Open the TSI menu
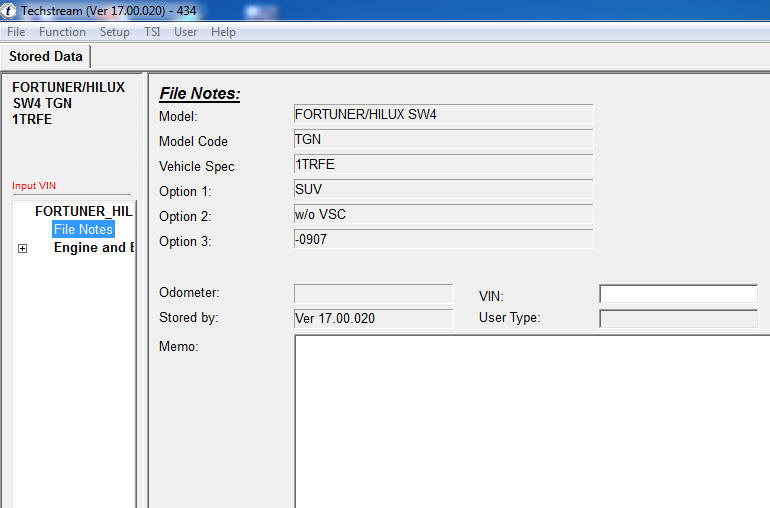This screenshot has width=770, height=508. 152,32
